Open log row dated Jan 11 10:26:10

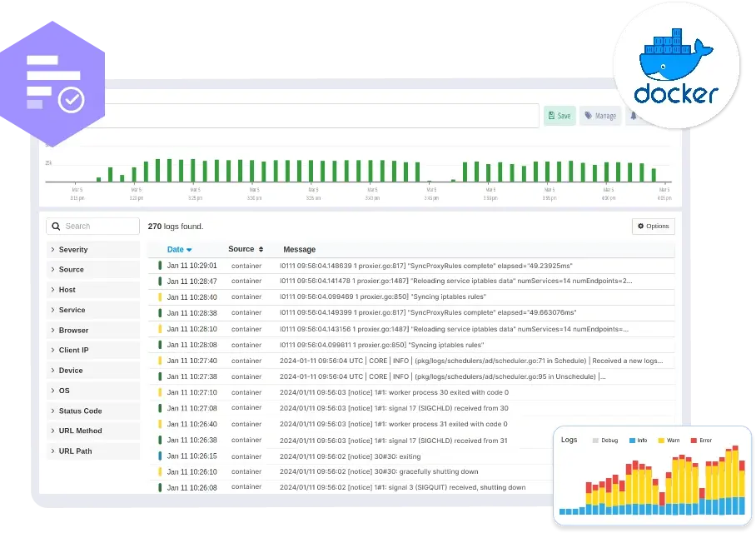click(x=352, y=471)
